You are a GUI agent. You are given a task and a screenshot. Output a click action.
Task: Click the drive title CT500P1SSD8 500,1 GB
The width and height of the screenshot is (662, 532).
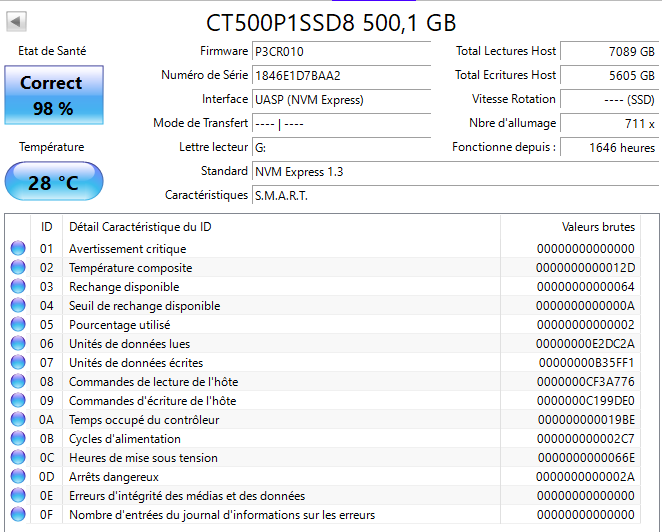(x=331, y=22)
